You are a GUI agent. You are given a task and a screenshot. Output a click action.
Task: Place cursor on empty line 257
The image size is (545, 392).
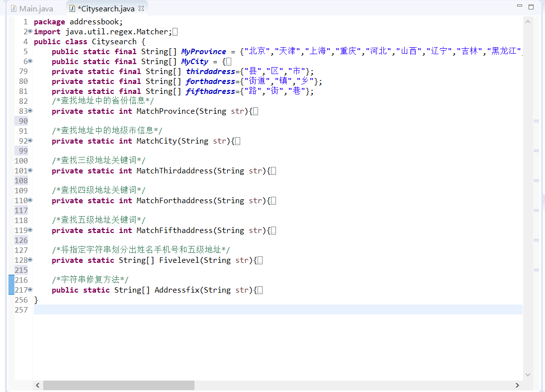click(x=277, y=310)
